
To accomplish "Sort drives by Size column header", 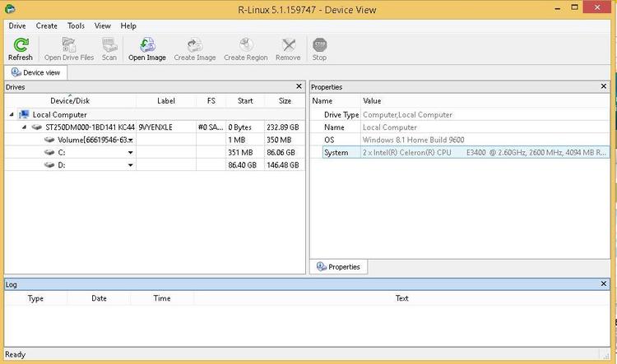I will pyautogui.click(x=285, y=101).
